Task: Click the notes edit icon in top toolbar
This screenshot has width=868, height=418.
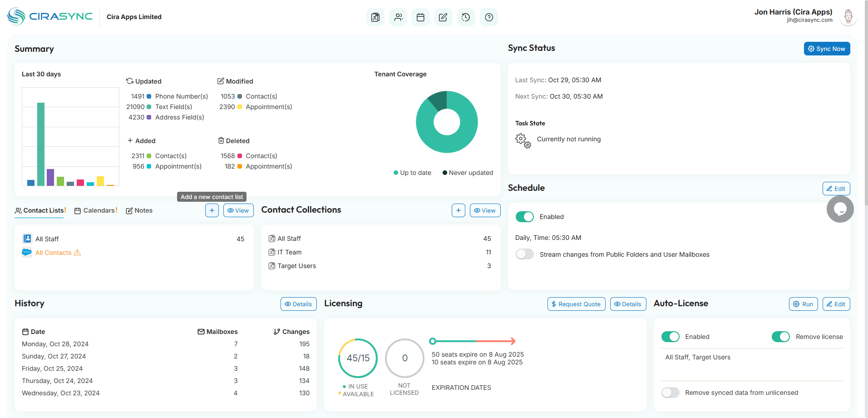Action: click(443, 17)
